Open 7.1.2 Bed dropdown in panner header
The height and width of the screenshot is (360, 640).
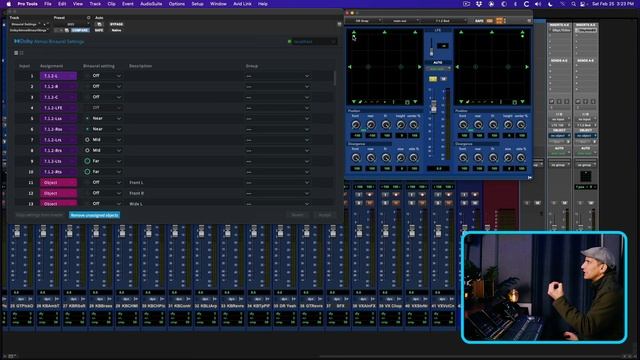tap(445, 21)
